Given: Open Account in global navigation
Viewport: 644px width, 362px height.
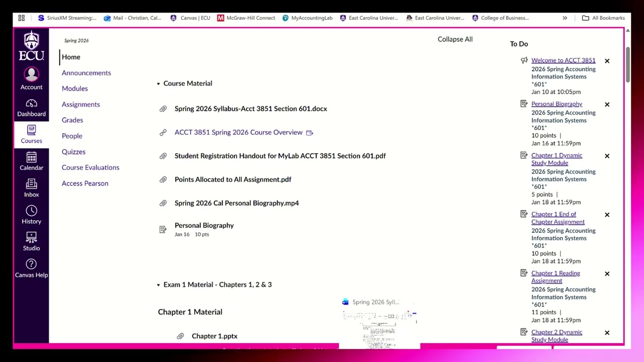Looking at the screenshot, I should pyautogui.click(x=31, y=79).
